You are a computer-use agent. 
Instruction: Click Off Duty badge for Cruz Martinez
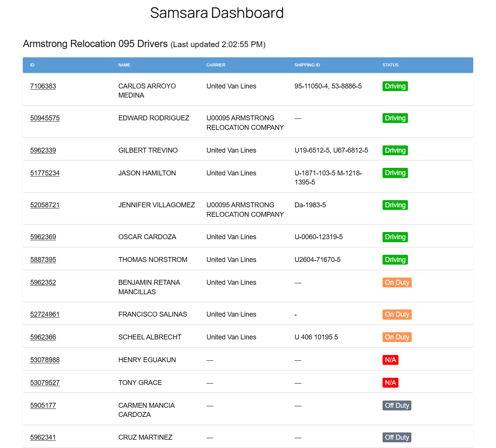(x=397, y=437)
